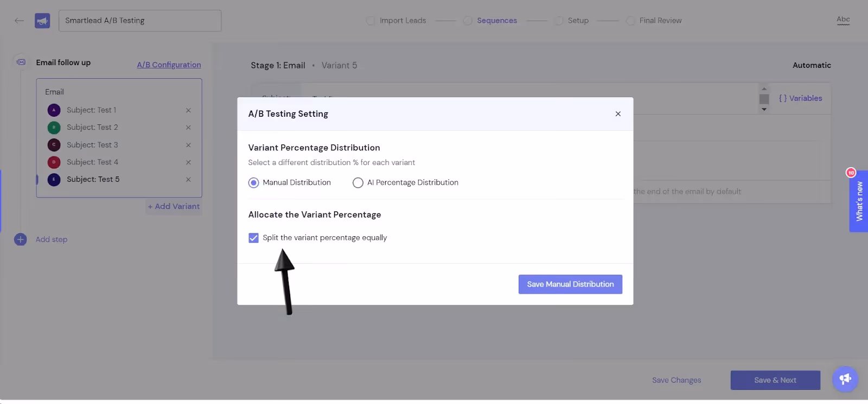Remove the Subject: Test 1 variant

188,110
